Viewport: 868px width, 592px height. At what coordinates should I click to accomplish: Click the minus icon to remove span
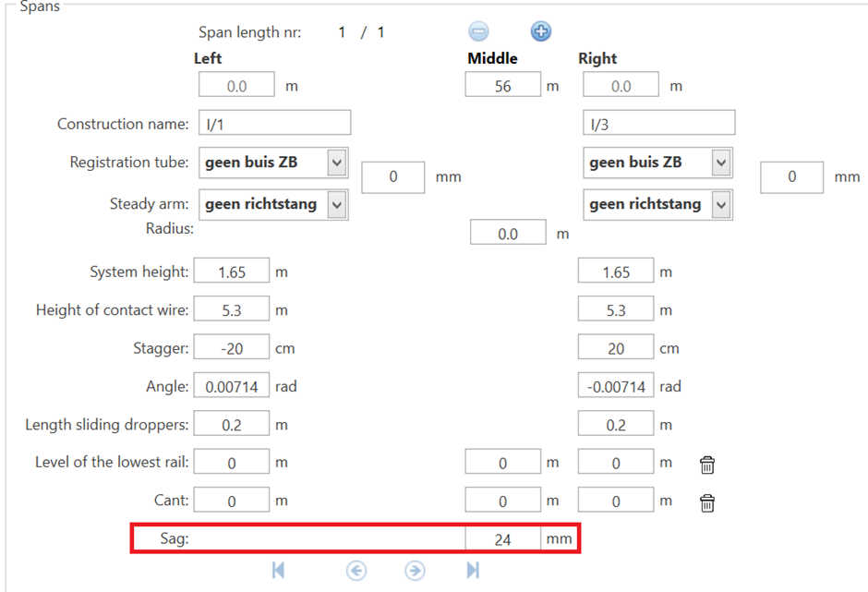pyautogui.click(x=478, y=31)
